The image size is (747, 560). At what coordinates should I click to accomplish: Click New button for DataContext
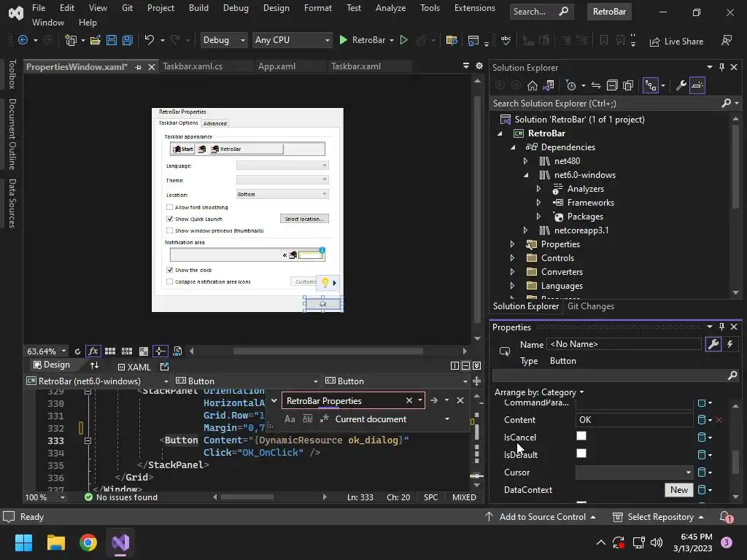click(679, 490)
